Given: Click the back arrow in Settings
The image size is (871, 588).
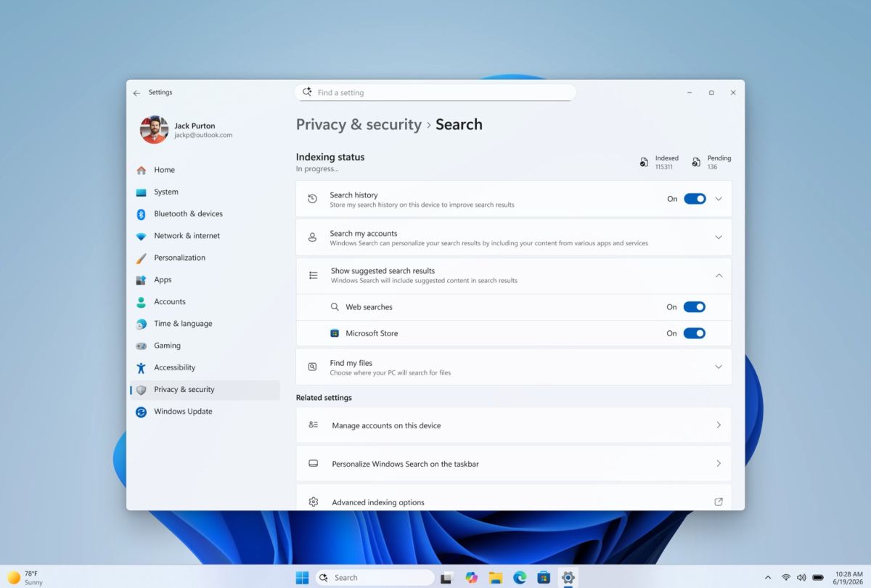Looking at the screenshot, I should (136, 93).
